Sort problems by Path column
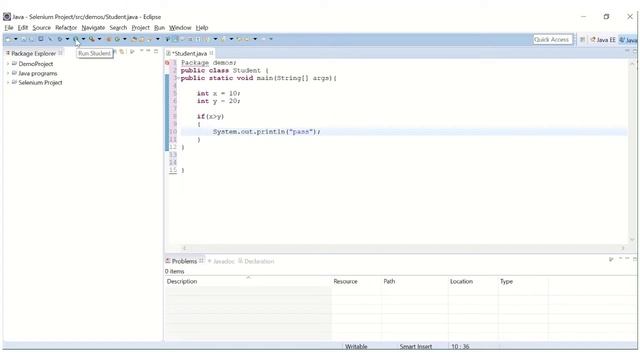The height and width of the screenshot is (360, 640). pyautogui.click(x=415, y=282)
